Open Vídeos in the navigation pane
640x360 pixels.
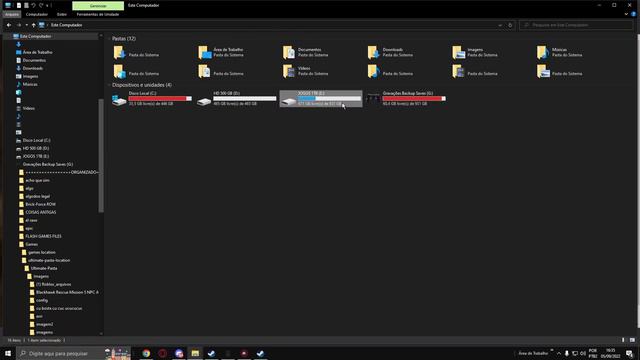(29, 108)
